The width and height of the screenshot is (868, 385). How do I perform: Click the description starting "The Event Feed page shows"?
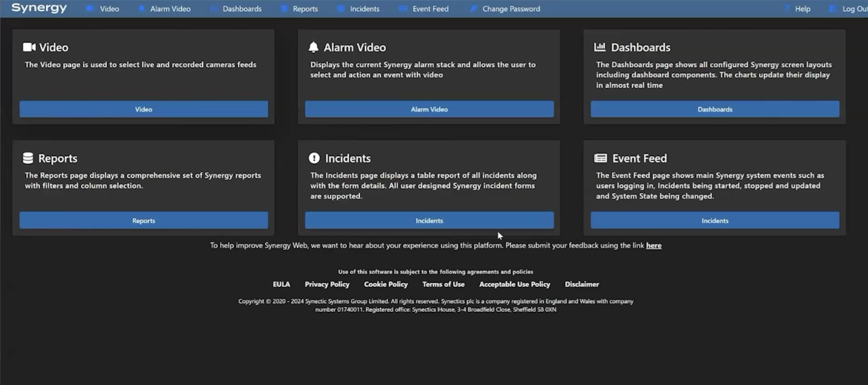click(710, 186)
